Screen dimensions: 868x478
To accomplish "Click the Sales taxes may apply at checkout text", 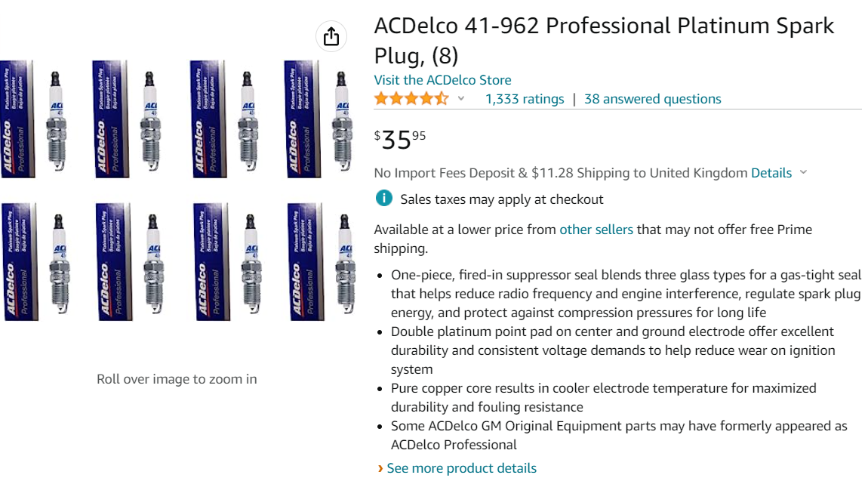I will [502, 199].
